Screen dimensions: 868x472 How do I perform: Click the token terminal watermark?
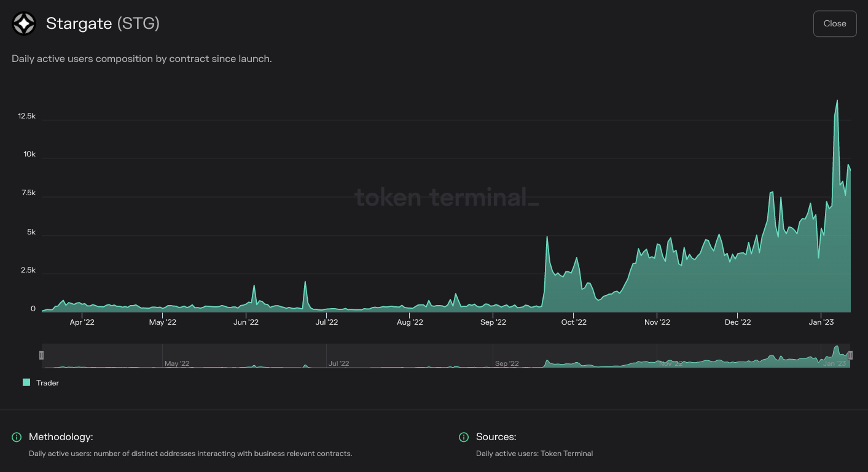tap(447, 198)
